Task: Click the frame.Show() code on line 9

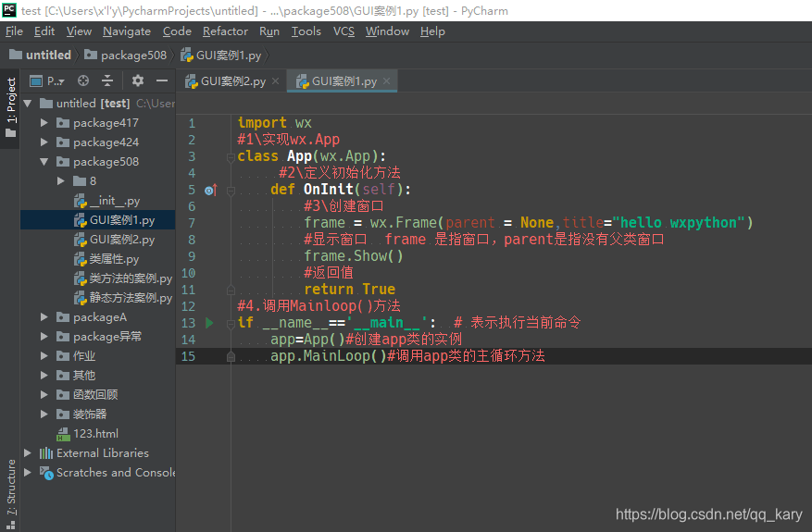Action: tap(353, 255)
